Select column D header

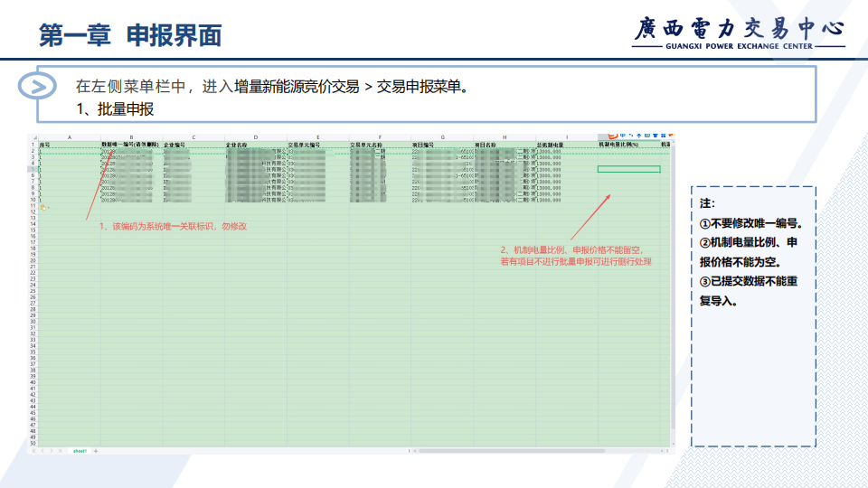(x=255, y=137)
